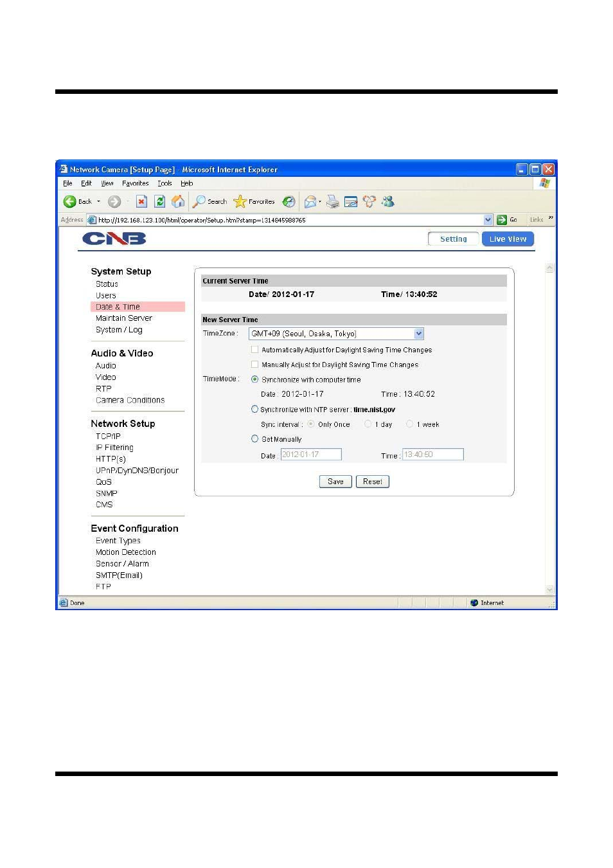The width and height of the screenshot is (613, 868).
Task: Click the page scrollbar up arrow
Action: pos(549,268)
